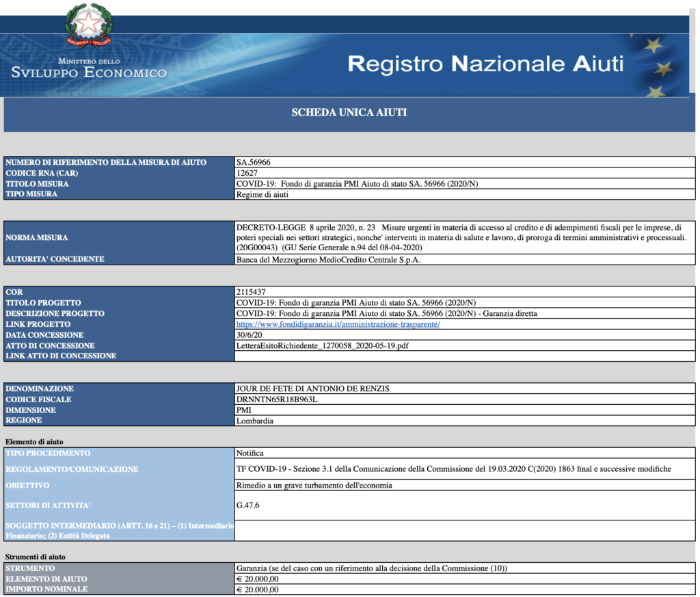700x597 pixels.
Task: Click the DESCRIZIONE PROGETTO label
Action: click(55, 313)
